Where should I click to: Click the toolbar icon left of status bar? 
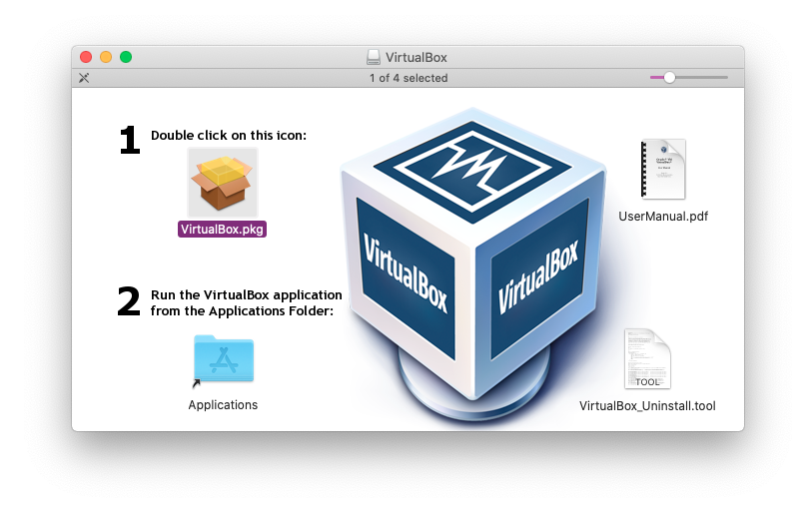85,78
